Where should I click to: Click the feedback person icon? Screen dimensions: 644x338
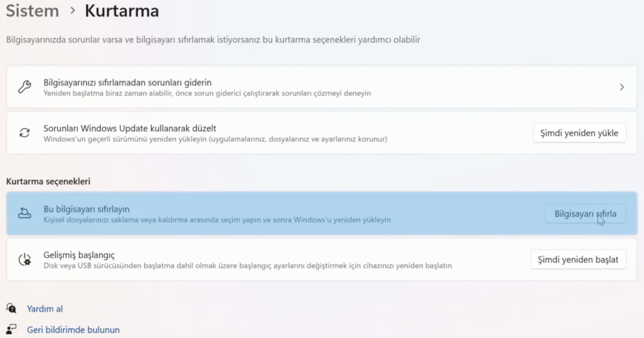[11, 329]
